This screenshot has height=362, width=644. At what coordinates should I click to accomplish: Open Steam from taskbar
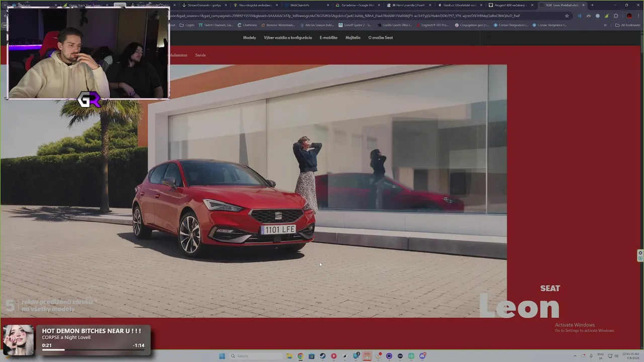pos(323,356)
